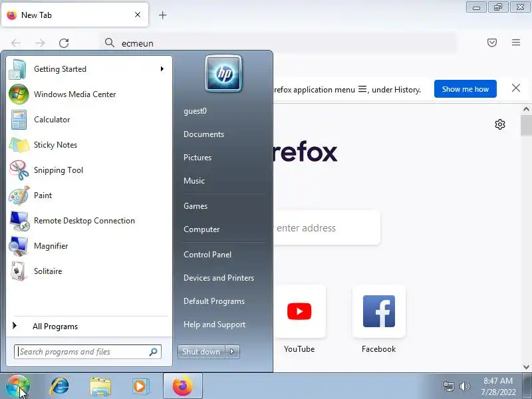This screenshot has width=532, height=399.
Task: Click the HP user account picture
Action: click(x=223, y=73)
